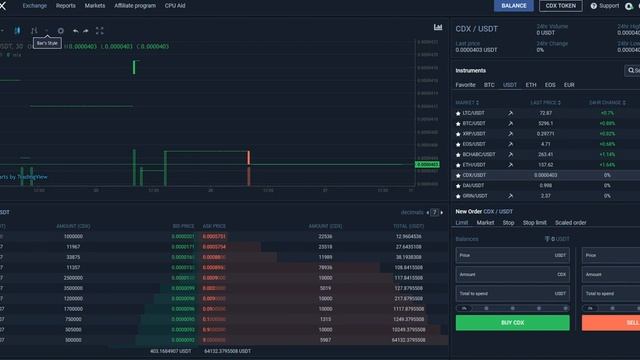Toggle chart fullscreen mode icon
The image size is (640, 360).
point(100,31)
